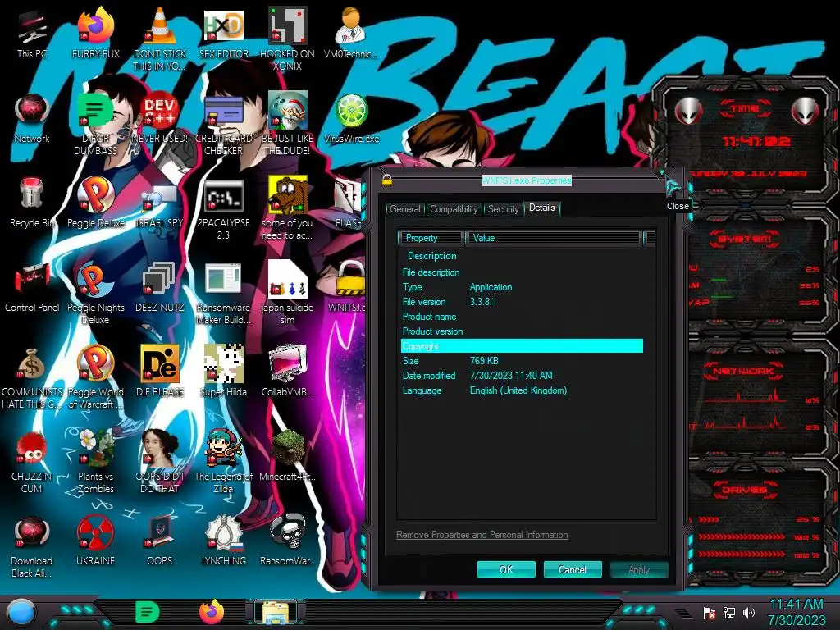Open the LYNCHING noose icon
This screenshot has height=630, width=840.
(x=223, y=541)
